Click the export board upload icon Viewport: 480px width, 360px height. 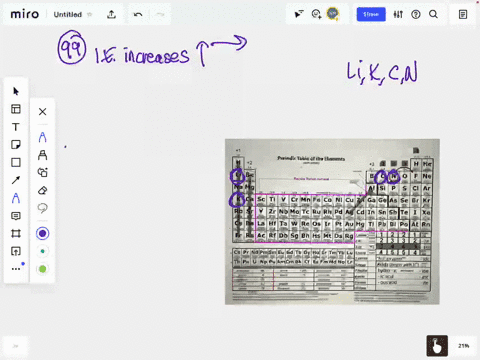click(x=111, y=14)
